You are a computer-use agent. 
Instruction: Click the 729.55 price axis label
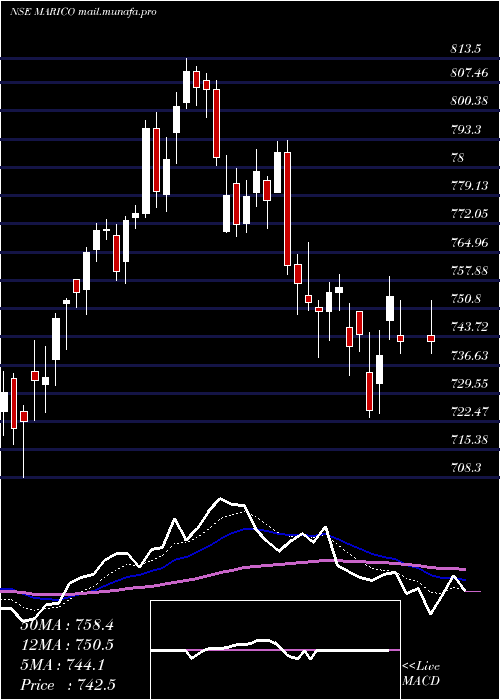pos(469,384)
